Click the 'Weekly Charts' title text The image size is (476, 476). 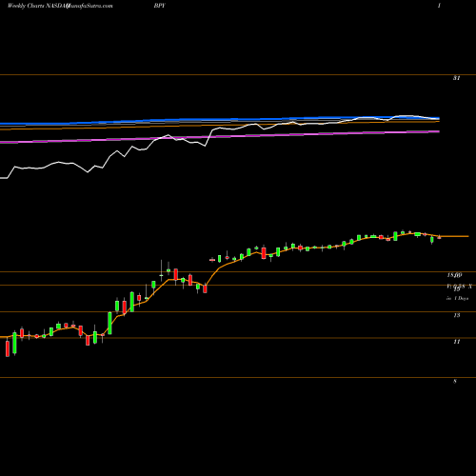coord(26,6)
